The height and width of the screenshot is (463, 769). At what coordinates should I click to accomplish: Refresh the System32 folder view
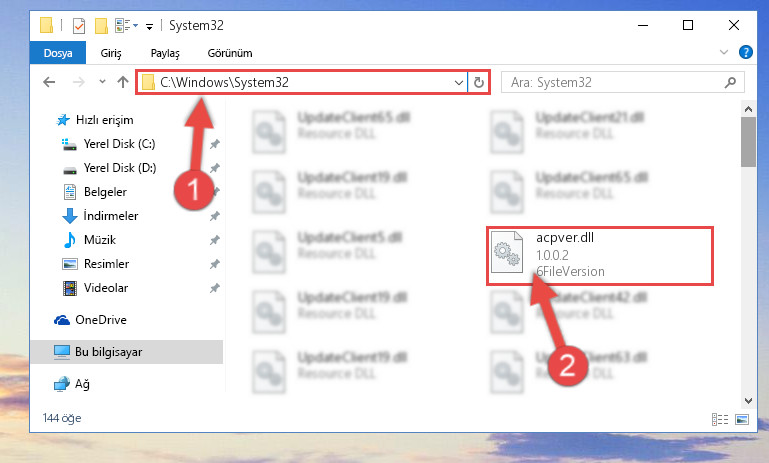click(479, 82)
